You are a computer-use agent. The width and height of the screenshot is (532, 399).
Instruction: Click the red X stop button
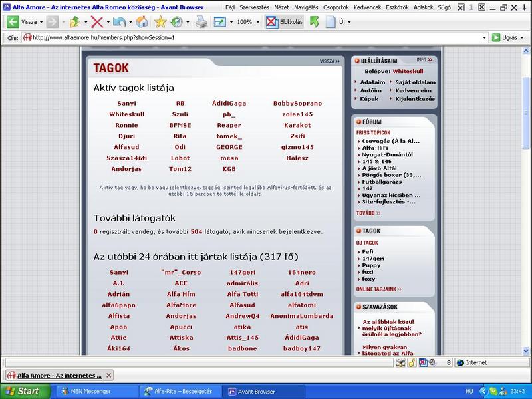pyautogui.click(x=97, y=21)
